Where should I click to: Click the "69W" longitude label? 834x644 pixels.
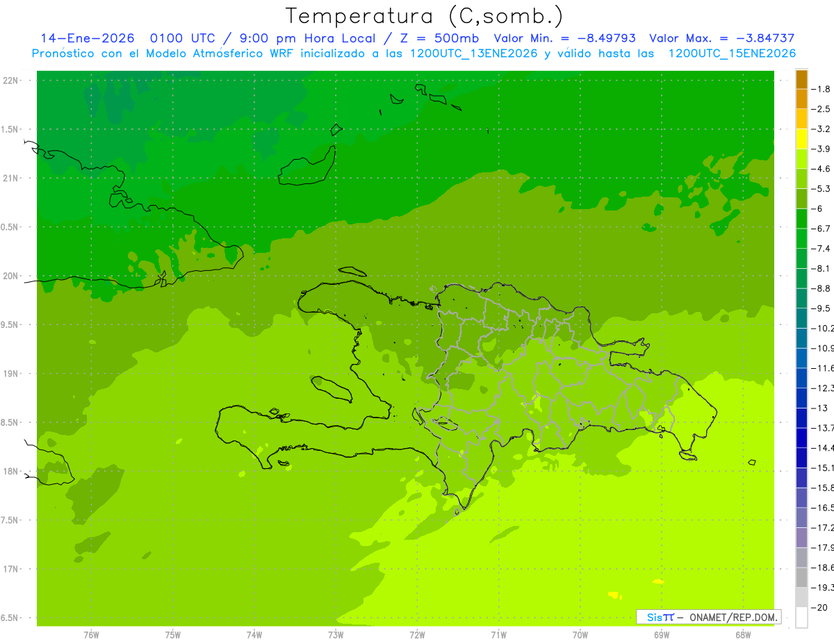click(662, 634)
